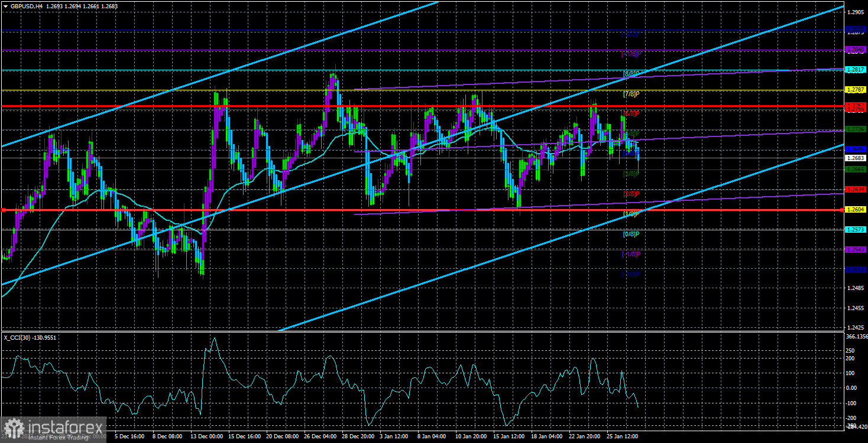Click the 1.2485 price axis label
This screenshot has width=868, height=443.
coord(856,288)
